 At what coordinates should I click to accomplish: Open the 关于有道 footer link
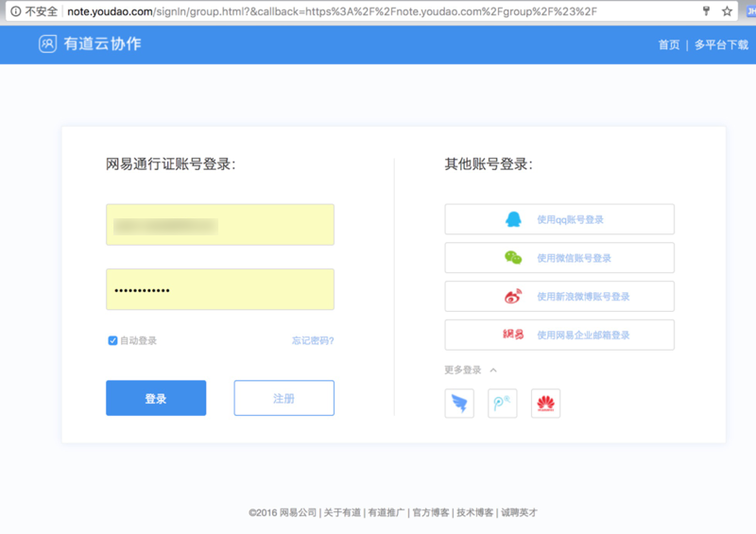(342, 512)
